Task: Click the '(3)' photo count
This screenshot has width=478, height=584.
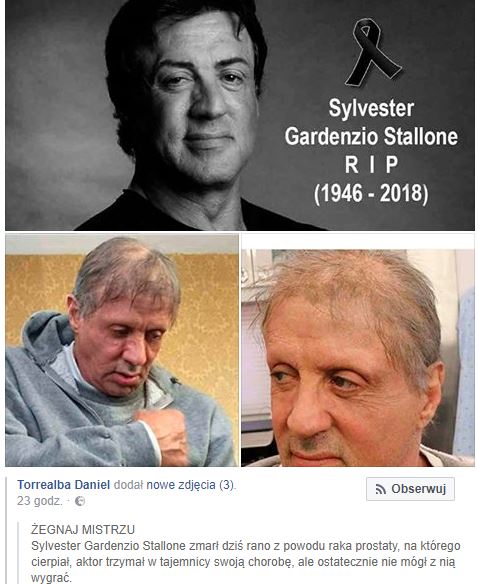Action: coord(227,485)
